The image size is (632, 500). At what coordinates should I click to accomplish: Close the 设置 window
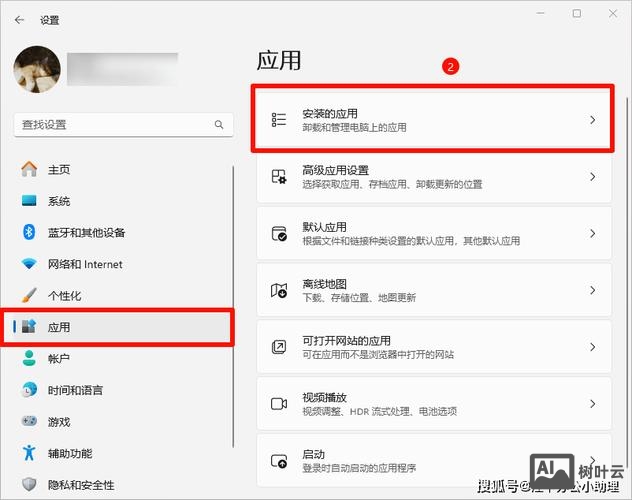point(613,13)
